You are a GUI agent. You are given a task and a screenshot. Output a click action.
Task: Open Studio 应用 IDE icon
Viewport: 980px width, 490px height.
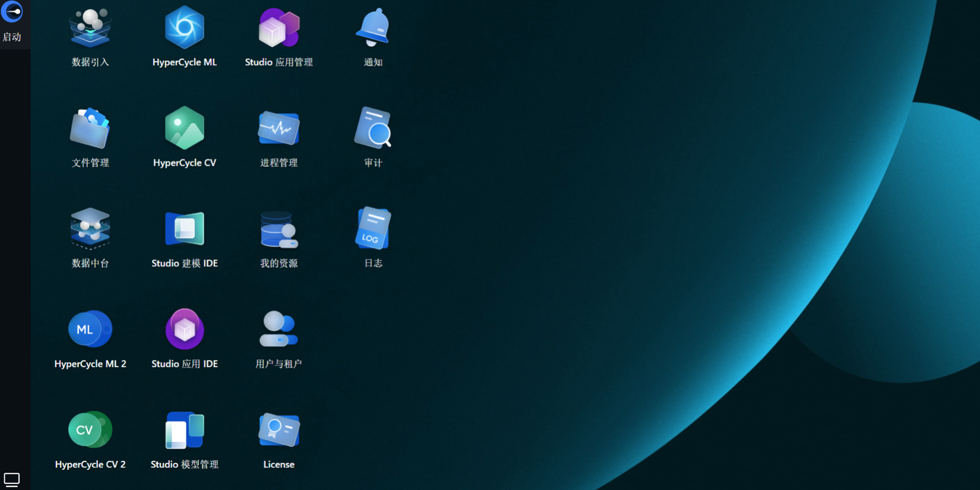pyautogui.click(x=184, y=330)
